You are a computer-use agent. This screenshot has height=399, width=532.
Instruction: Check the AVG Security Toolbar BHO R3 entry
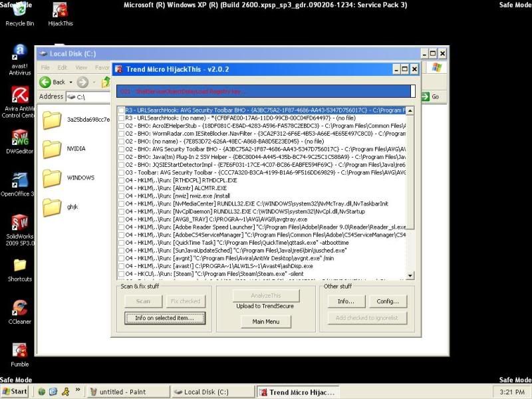pos(121,110)
